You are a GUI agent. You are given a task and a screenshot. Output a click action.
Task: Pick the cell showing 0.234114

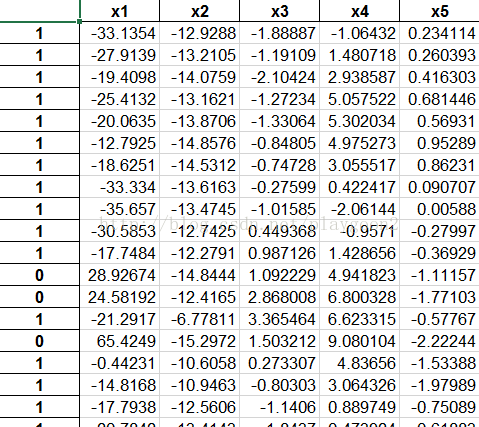click(x=439, y=33)
